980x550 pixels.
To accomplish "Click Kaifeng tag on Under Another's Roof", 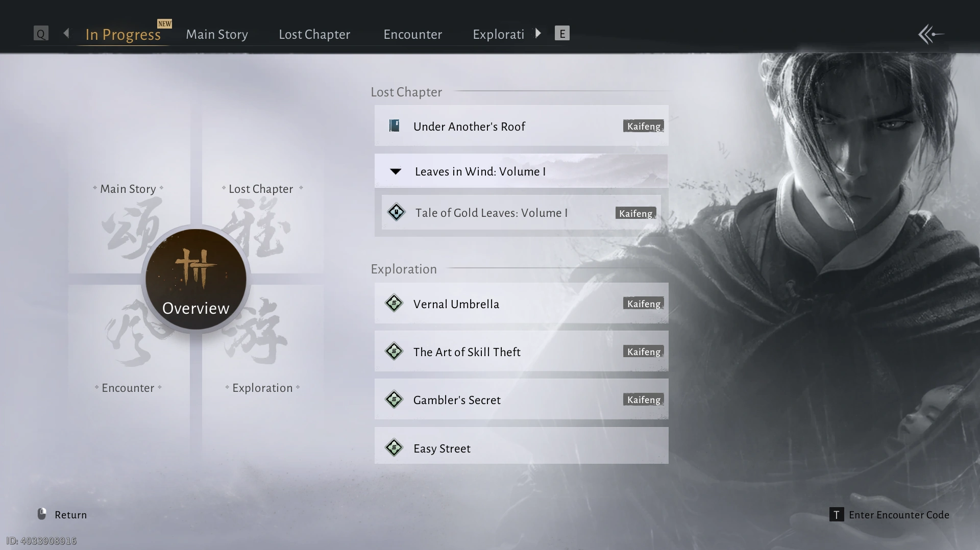I will 644,126.
